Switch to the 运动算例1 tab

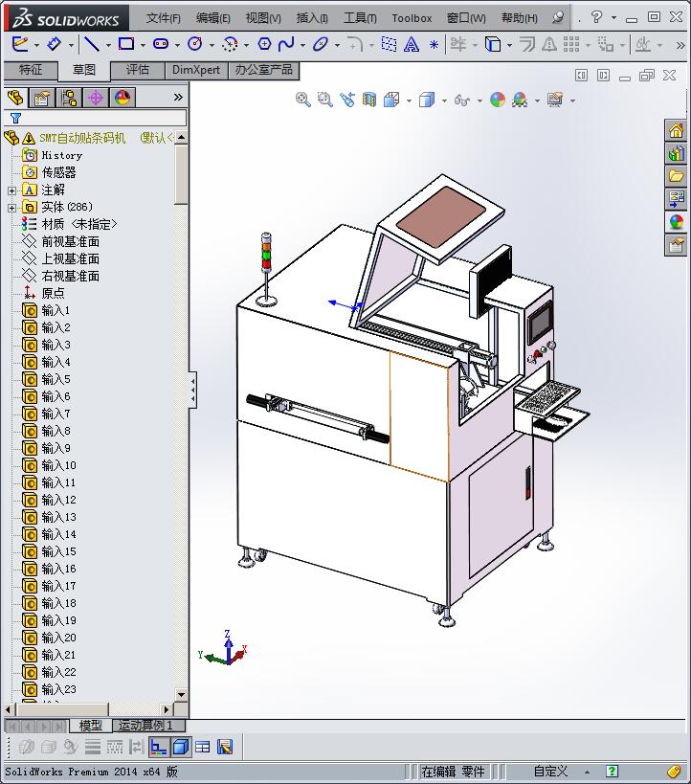click(148, 725)
